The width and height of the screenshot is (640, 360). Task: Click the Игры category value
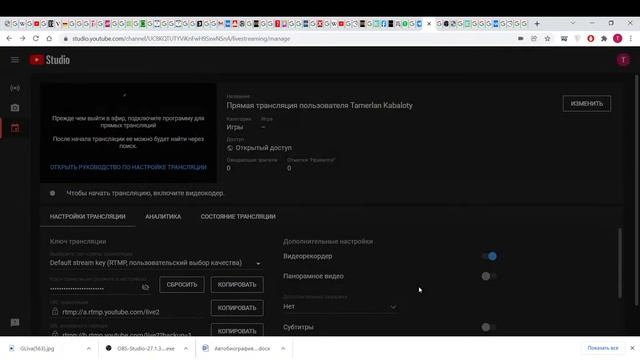click(235, 127)
